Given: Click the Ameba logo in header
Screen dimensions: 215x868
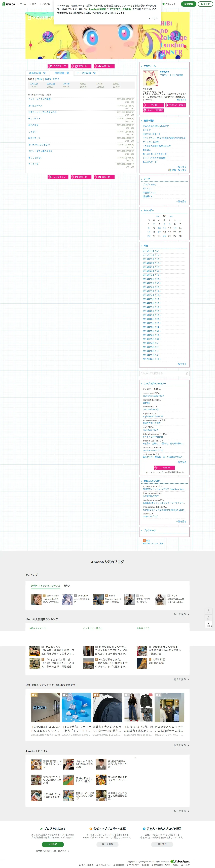Looking at the screenshot, I should click(x=8, y=4).
